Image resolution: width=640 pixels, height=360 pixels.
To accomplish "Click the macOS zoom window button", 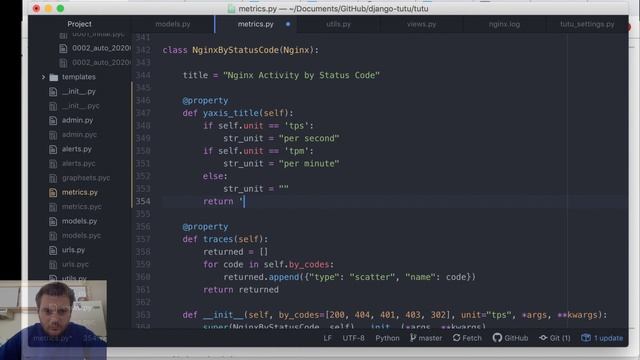I will pos(60,9).
